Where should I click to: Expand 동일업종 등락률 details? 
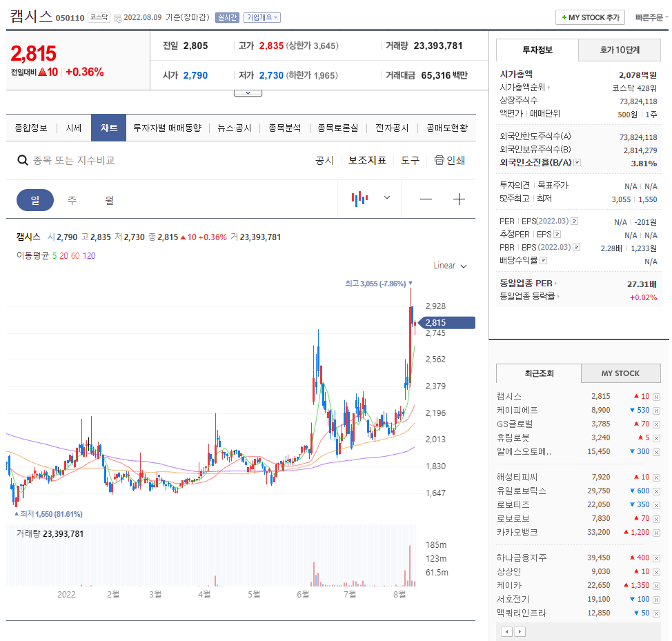pos(558,296)
